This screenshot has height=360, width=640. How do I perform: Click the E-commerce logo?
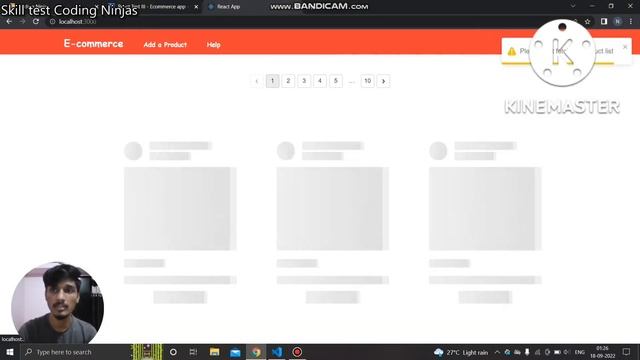tap(93, 44)
